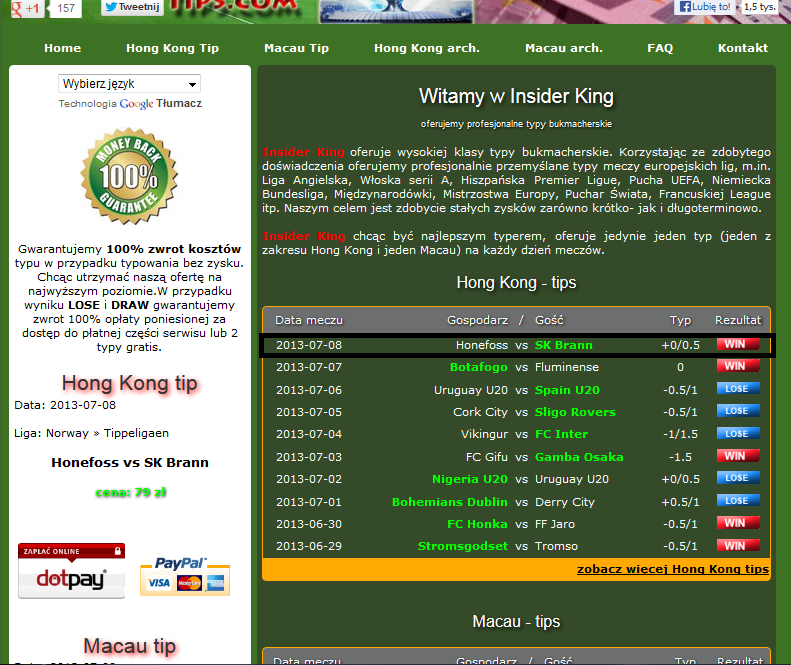791x665 pixels.
Task: Click the WIN badge for Botafogo row
Action: click(738, 366)
